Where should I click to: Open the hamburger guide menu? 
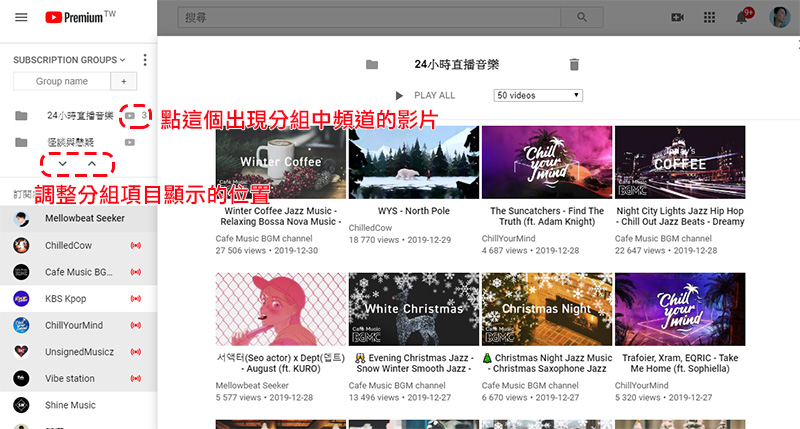(21, 17)
